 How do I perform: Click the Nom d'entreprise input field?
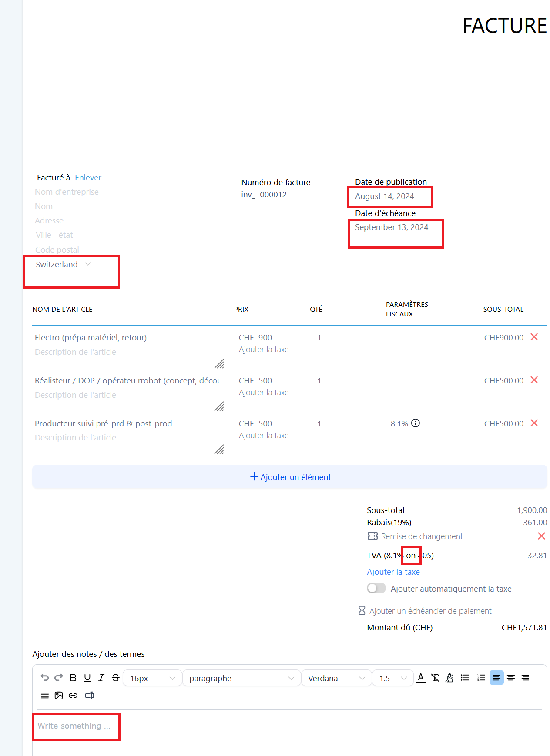(x=67, y=192)
